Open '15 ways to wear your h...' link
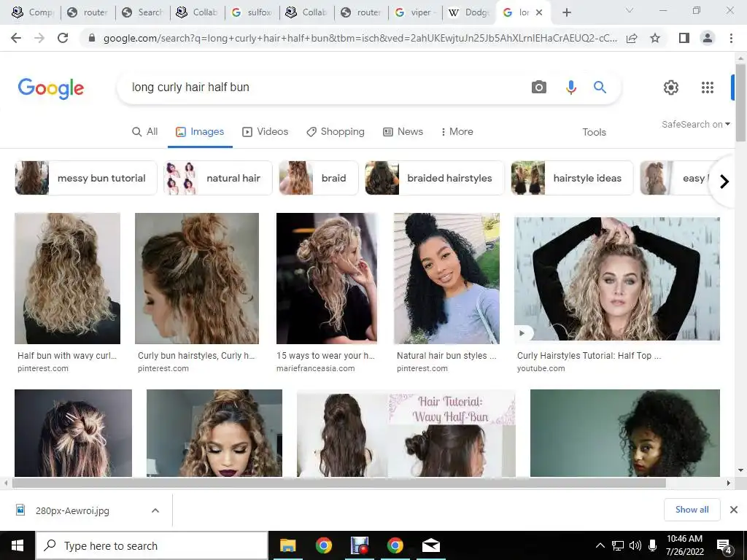 pos(325,355)
